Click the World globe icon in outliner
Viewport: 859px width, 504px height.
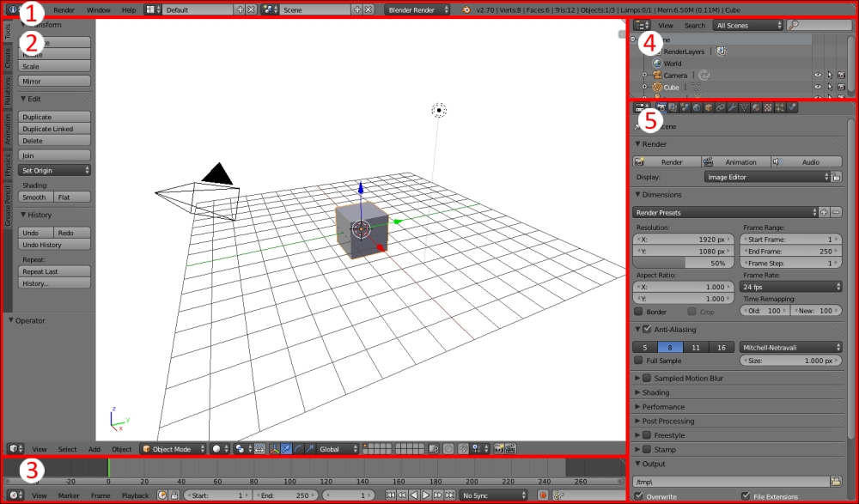pyautogui.click(x=657, y=63)
